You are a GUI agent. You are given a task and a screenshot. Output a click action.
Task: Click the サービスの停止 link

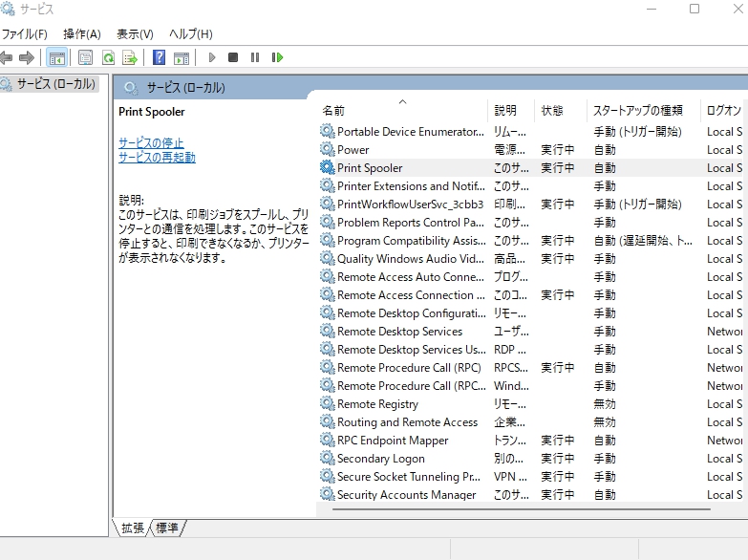(x=151, y=142)
